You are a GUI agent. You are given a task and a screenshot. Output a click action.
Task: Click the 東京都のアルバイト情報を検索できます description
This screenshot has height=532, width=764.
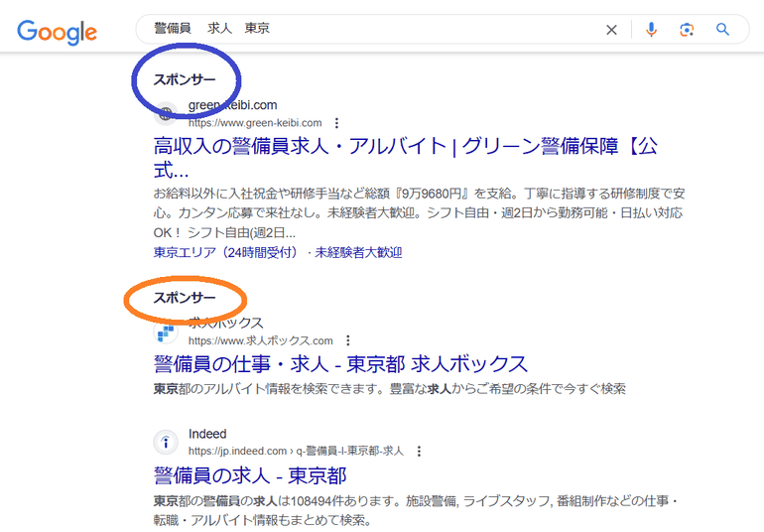coord(390,389)
